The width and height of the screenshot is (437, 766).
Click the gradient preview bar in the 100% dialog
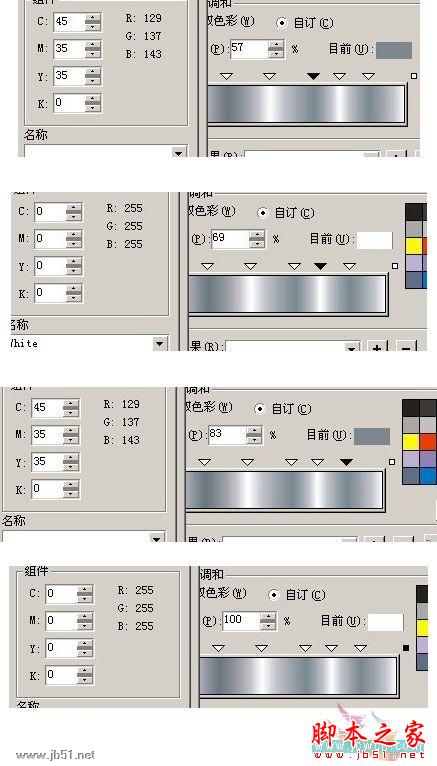point(298,676)
